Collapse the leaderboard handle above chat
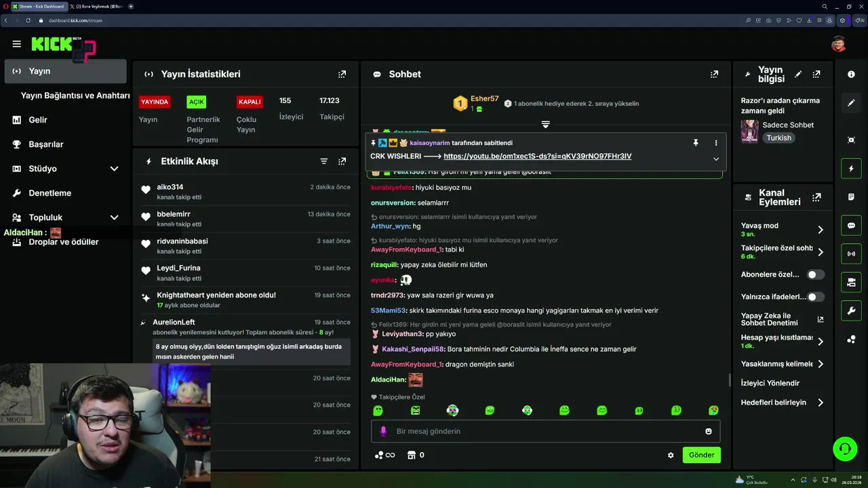 pyautogui.click(x=545, y=125)
